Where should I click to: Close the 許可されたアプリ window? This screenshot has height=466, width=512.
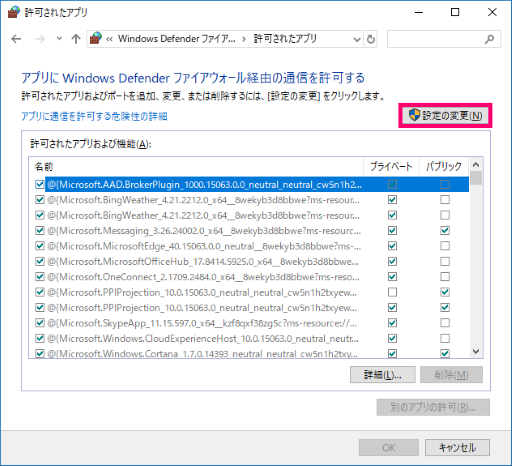(x=492, y=12)
